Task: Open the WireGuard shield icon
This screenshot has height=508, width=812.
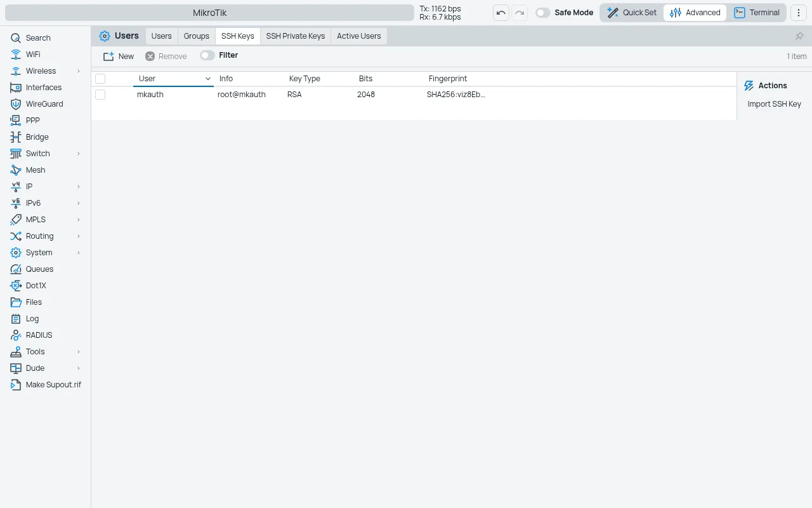Action: [16, 104]
